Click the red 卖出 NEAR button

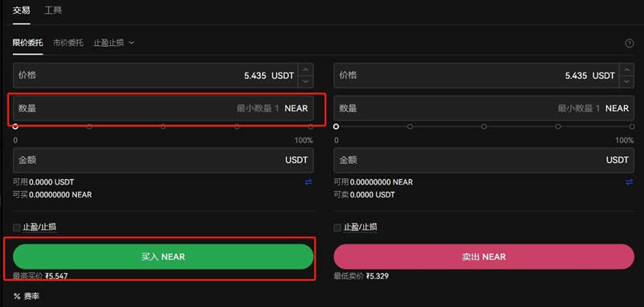pos(484,257)
